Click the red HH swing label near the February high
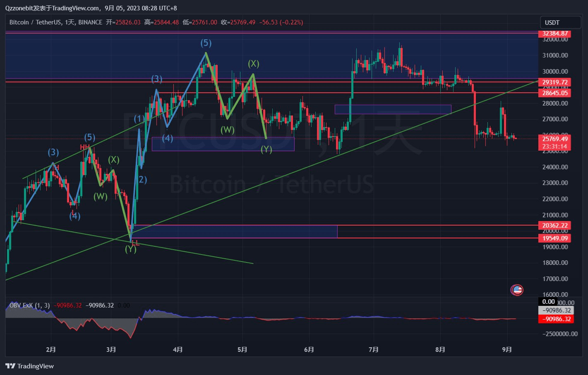 [85, 147]
